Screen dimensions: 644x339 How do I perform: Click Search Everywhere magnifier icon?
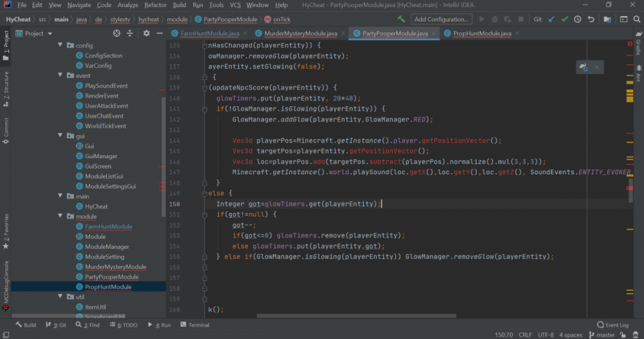(637, 19)
